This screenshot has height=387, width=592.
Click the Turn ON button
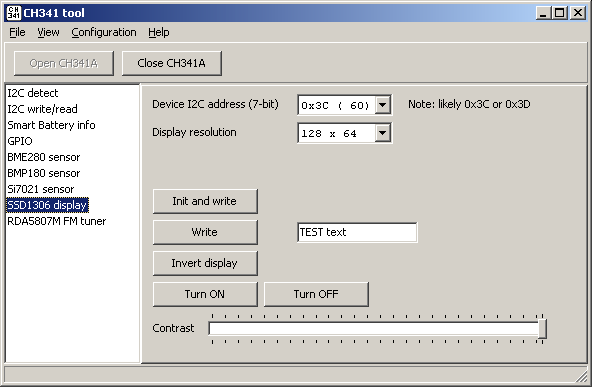[205, 294]
